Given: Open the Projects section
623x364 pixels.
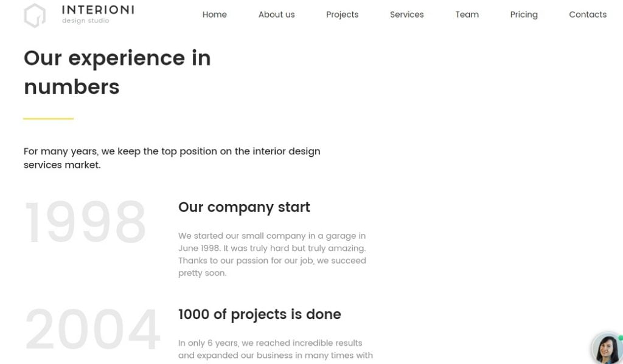Looking at the screenshot, I should [x=342, y=14].
